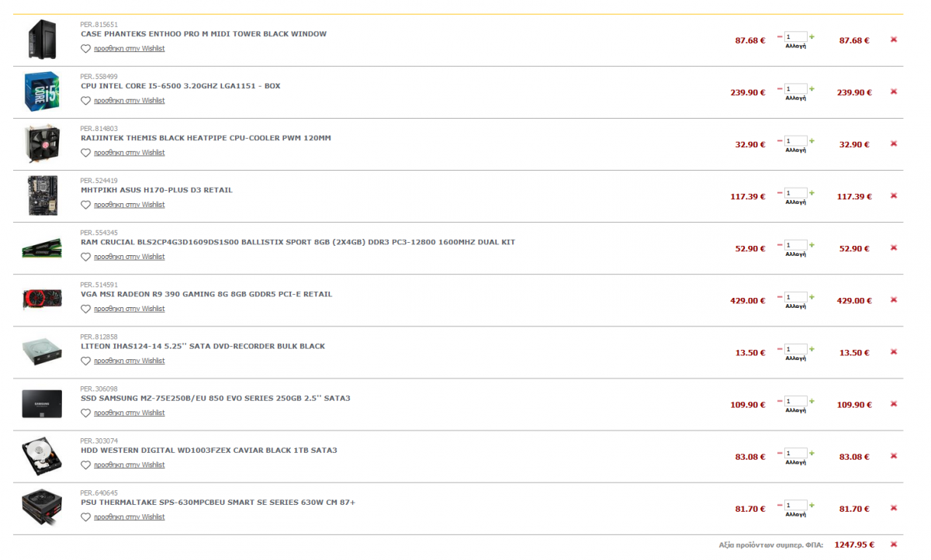Open Crucial Ballistix RAM thumbnail

click(x=41, y=248)
